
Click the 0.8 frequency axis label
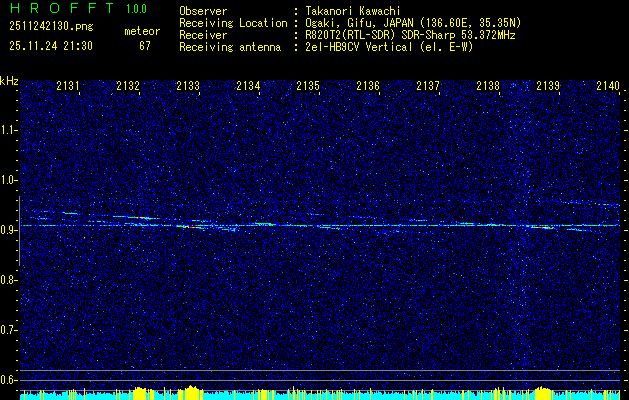click(8, 280)
